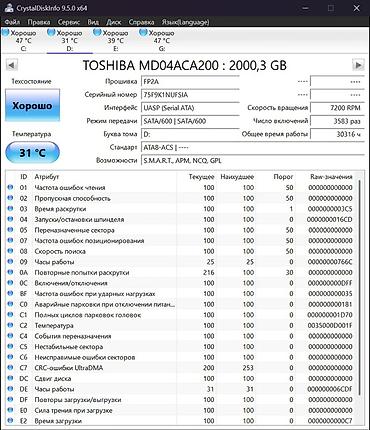The width and height of the screenshot is (370, 430).
Task: Select row Сила трения при загрузке
Action: pos(180,410)
